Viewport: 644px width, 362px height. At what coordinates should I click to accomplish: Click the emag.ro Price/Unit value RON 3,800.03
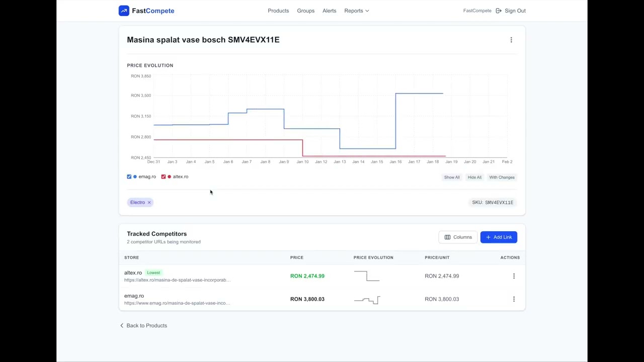pyautogui.click(x=442, y=299)
